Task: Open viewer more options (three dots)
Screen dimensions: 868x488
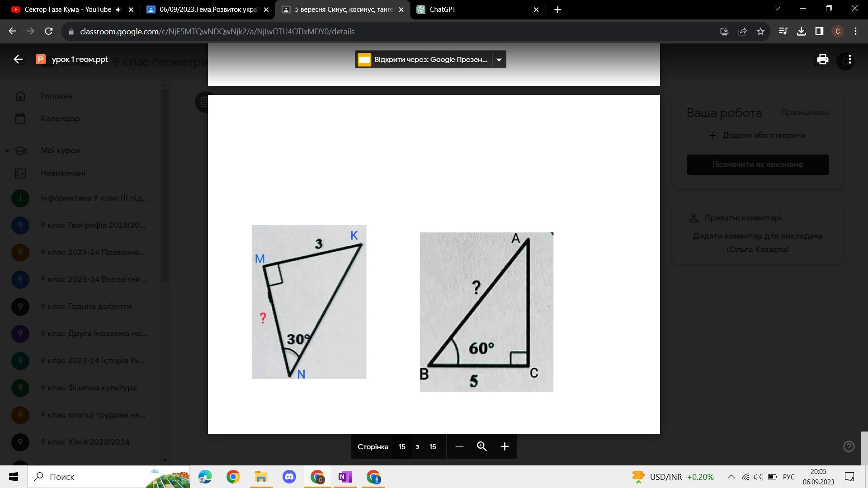Action: coord(850,59)
